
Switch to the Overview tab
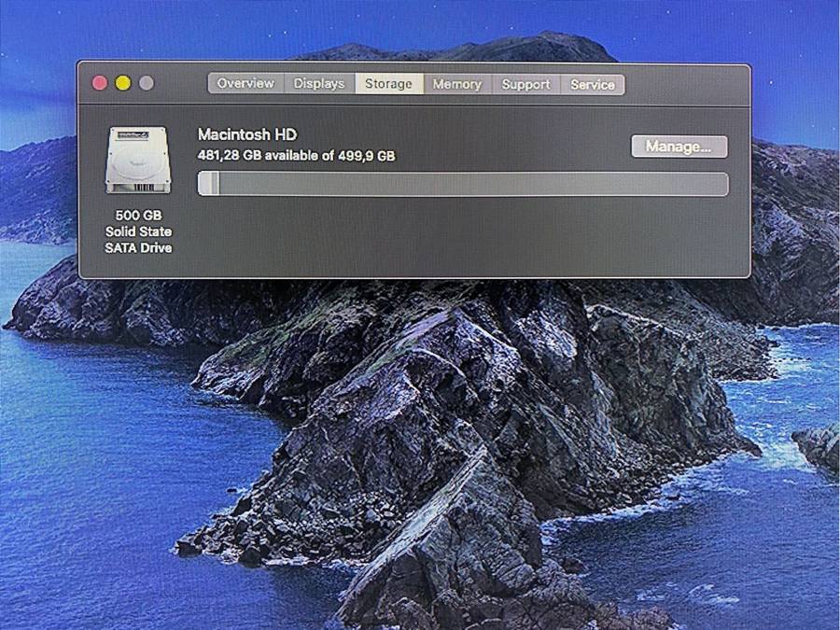pyautogui.click(x=245, y=84)
